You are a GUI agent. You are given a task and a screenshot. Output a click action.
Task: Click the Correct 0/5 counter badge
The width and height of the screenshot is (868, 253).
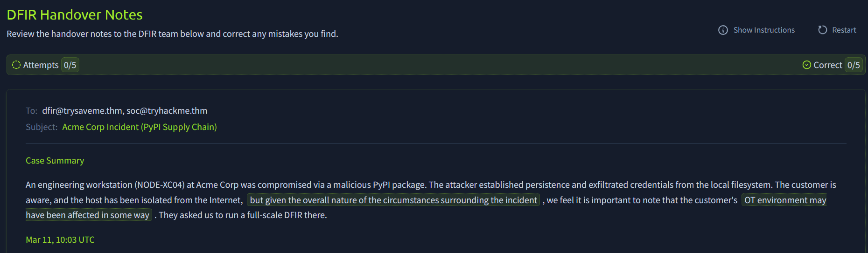click(x=854, y=65)
